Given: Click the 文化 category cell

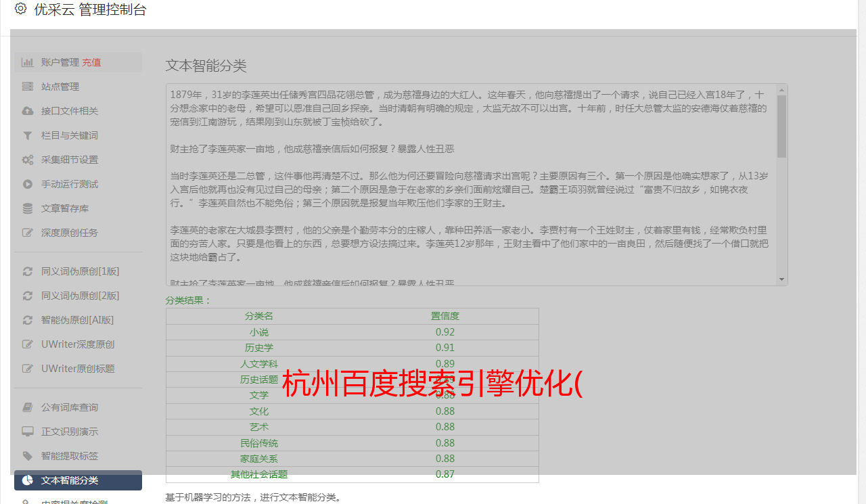Looking at the screenshot, I should [x=259, y=411].
